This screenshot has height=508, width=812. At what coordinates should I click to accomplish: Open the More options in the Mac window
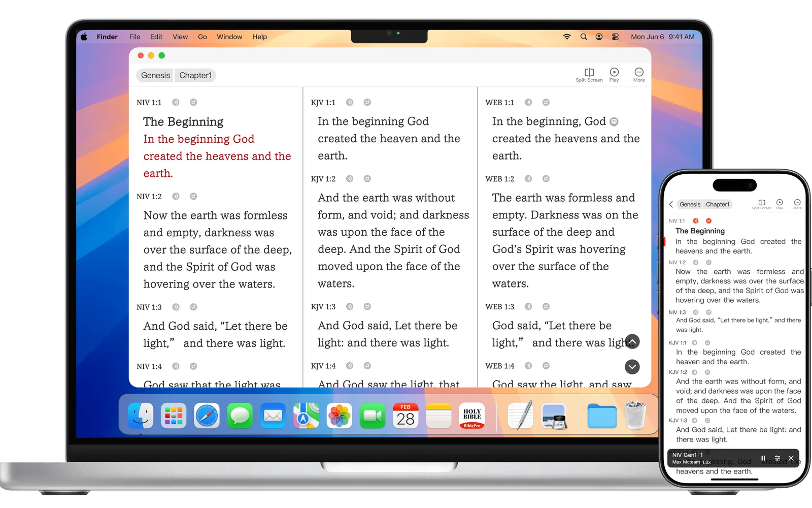point(639,75)
